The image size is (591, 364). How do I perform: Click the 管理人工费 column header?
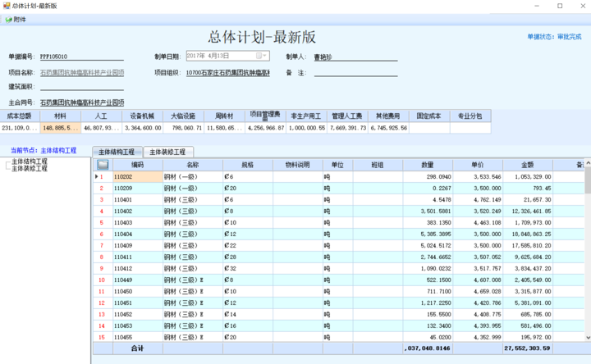(347, 116)
